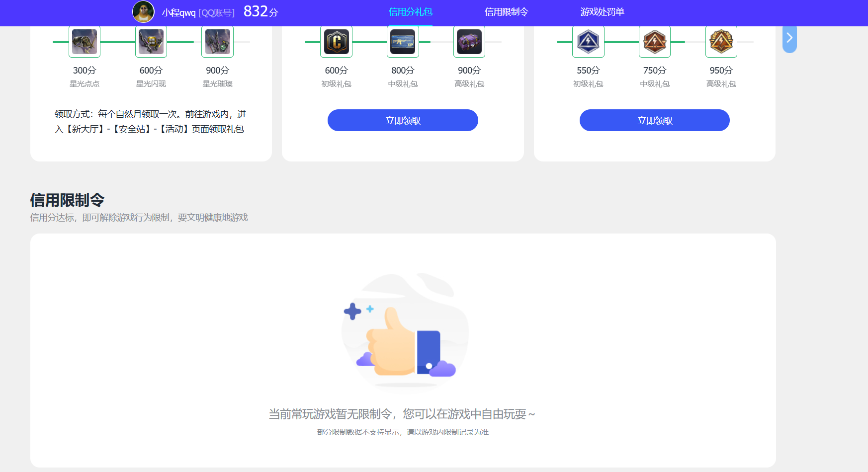
Task: Select the 550分 初级礼包 blue badge icon
Action: tap(588, 42)
